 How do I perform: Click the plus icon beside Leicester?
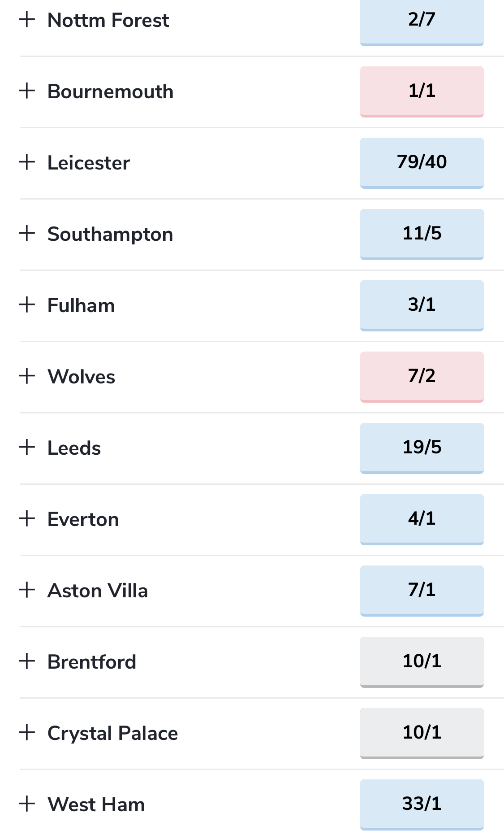coord(27,162)
